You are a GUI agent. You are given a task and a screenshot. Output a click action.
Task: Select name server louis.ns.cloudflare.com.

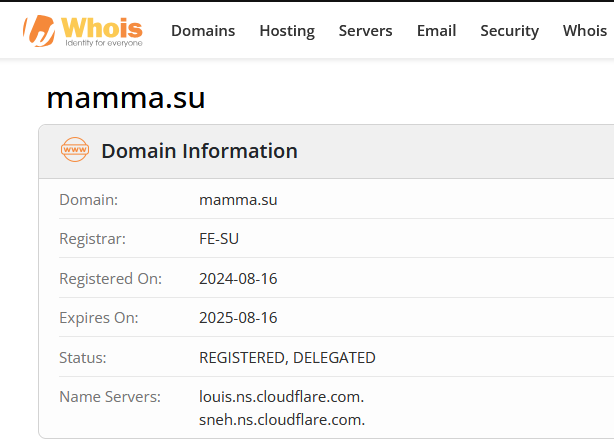point(282,397)
